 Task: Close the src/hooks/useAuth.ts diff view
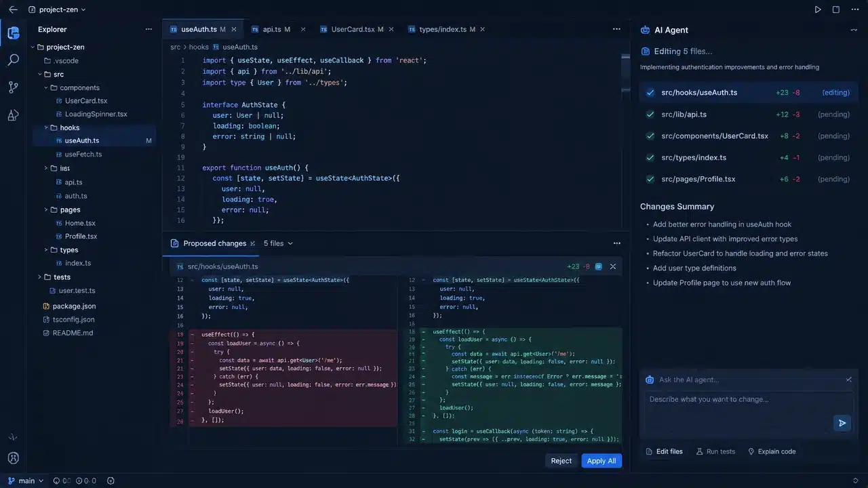613,266
